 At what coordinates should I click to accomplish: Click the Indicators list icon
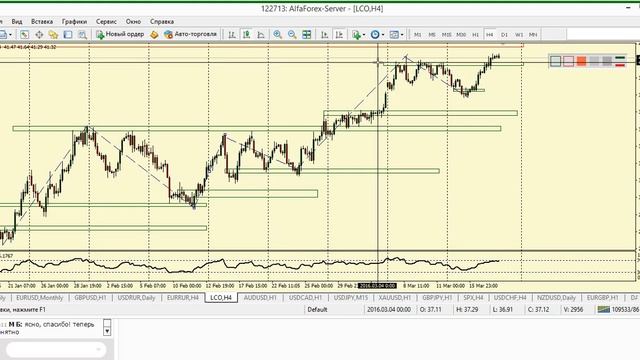[356, 35]
